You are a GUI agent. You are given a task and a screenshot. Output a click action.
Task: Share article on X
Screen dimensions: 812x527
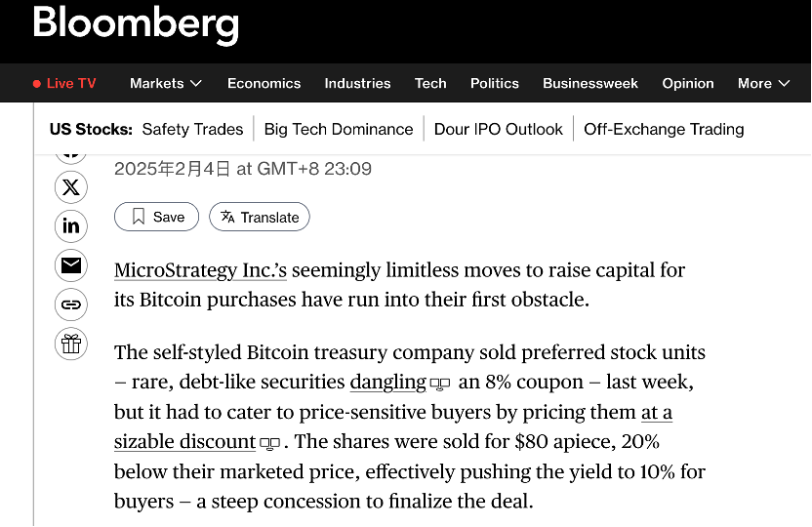point(71,187)
